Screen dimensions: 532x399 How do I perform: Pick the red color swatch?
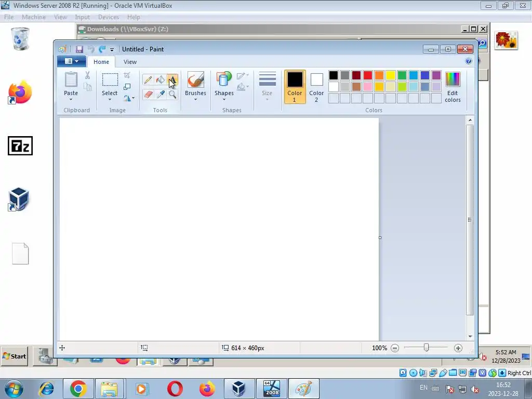coord(368,75)
